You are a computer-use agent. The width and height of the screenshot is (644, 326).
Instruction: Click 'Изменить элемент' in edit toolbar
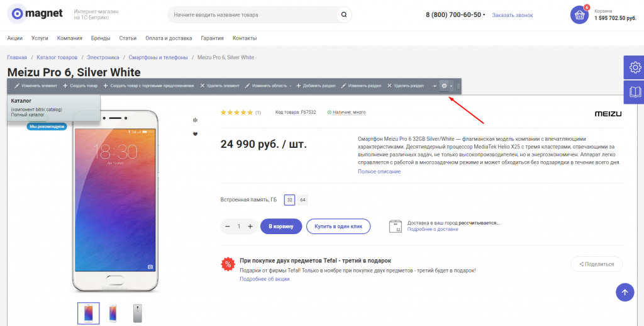click(x=36, y=86)
